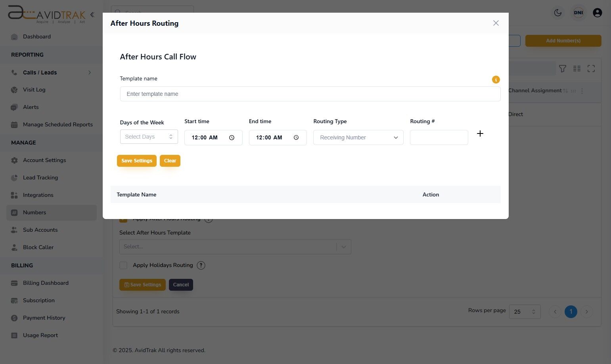Open the End time clock picker
Viewport: 611px width, 364px height.
[296, 138]
